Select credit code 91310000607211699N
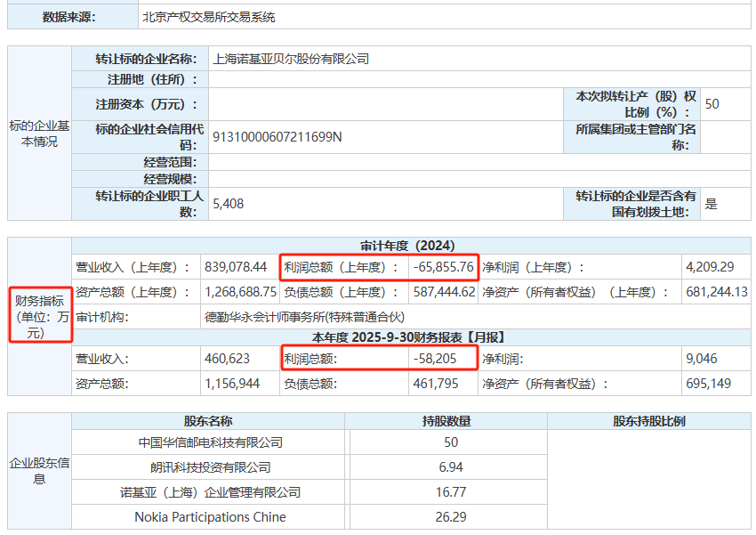 pyautogui.click(x=277, y=137)
